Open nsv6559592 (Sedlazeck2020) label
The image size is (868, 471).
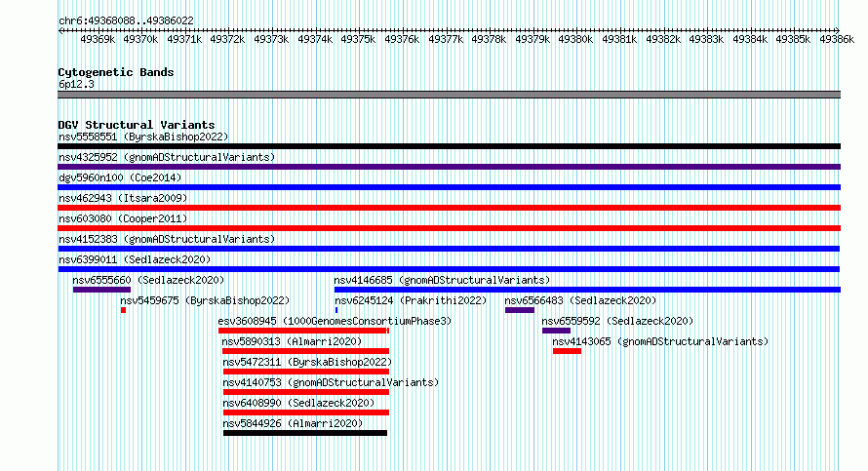click(x=617, y=321)
